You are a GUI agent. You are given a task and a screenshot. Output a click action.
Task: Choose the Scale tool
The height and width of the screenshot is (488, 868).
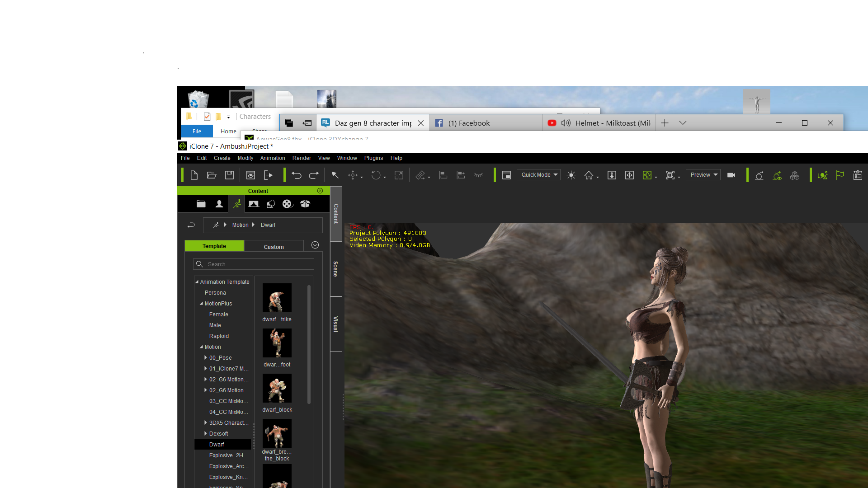click(x=399, y=175)
